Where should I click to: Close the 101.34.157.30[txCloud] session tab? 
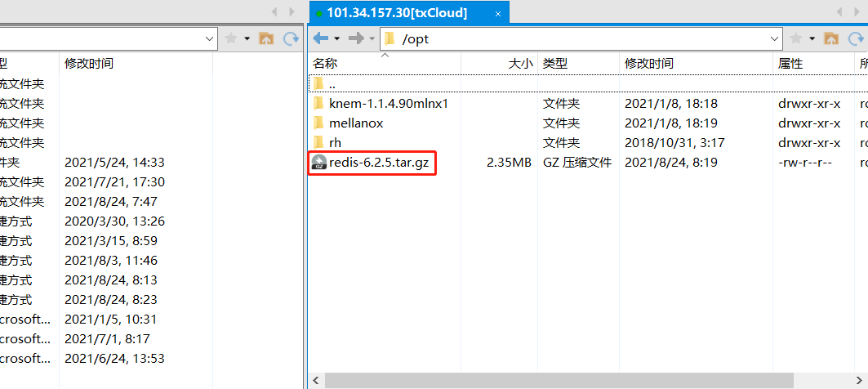tap(497, 14)
